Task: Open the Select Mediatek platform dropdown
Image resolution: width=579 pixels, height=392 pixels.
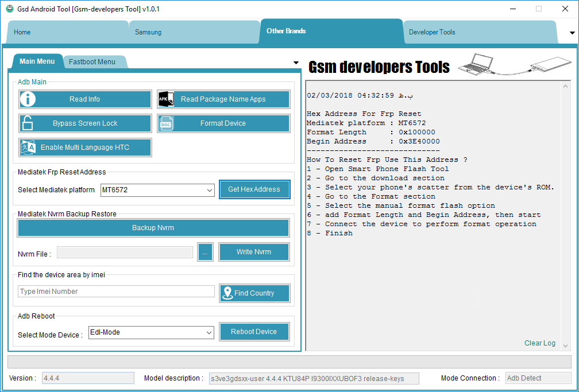Action: (x=157, y=190)
